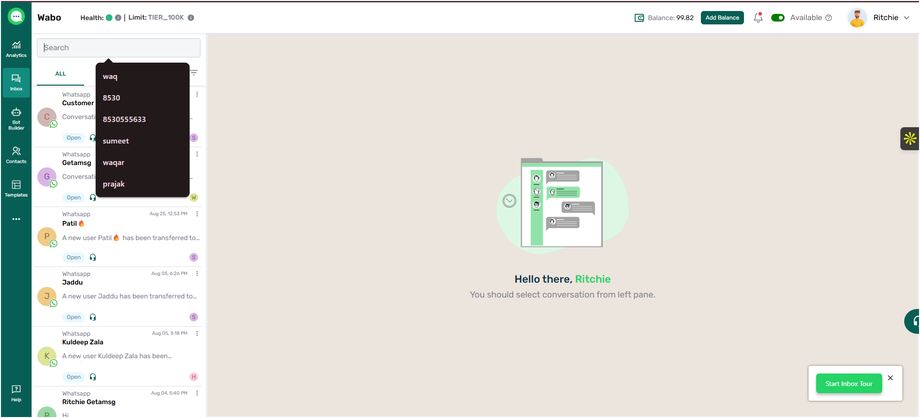Click the headset icon on Jaddu's row
Image resolution: width=920 pixels, height=418 pixels.
pyautogui.click(x=93, y=317)
